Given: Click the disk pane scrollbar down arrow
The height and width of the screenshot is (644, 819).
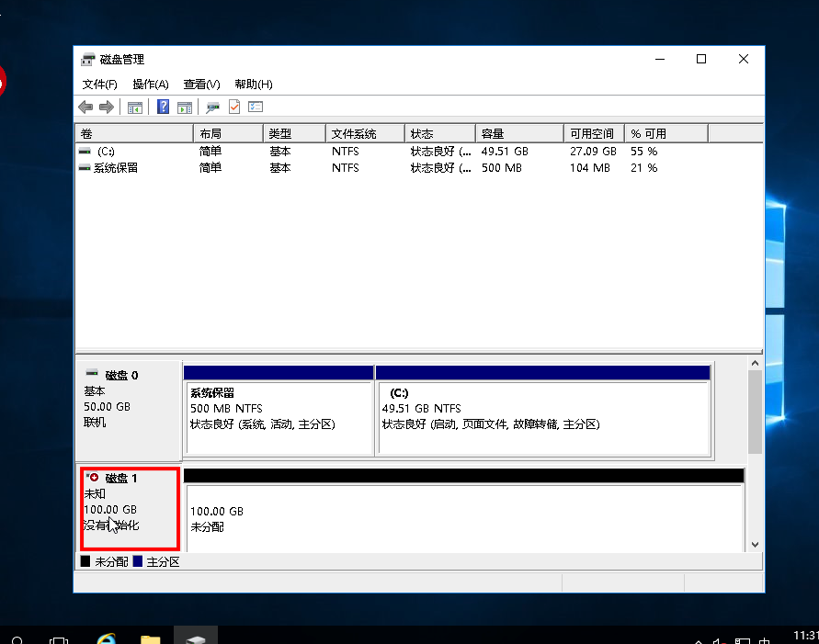Looking at the screenshot, I should tap(755, 544).
